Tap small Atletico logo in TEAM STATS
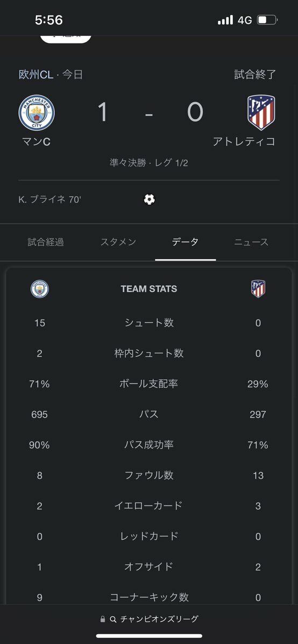This screenshot has width=298, height=644. tap(258, 289)
